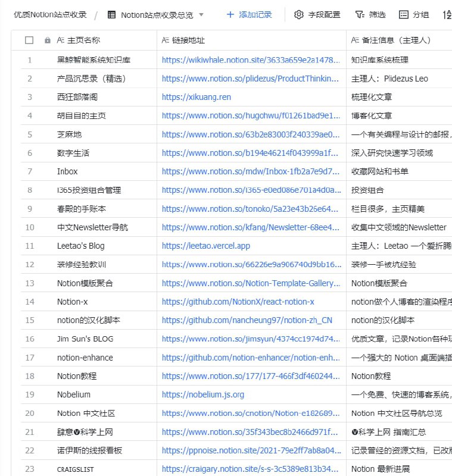
Task: Select the CRAIGSLIST name cell
Action: pyautogui.click(x=75, y=469)
